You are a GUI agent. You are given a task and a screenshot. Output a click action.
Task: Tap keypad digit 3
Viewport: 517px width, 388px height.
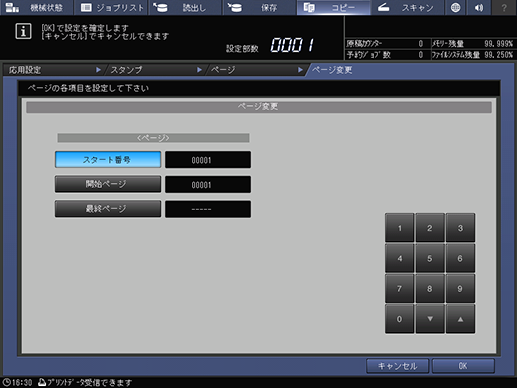(460, 228)
